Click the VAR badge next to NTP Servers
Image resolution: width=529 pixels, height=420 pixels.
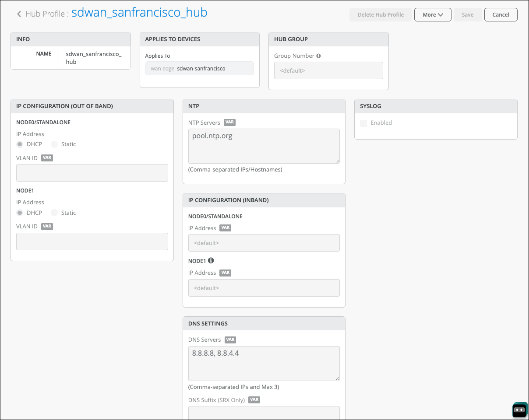point(229,122)
